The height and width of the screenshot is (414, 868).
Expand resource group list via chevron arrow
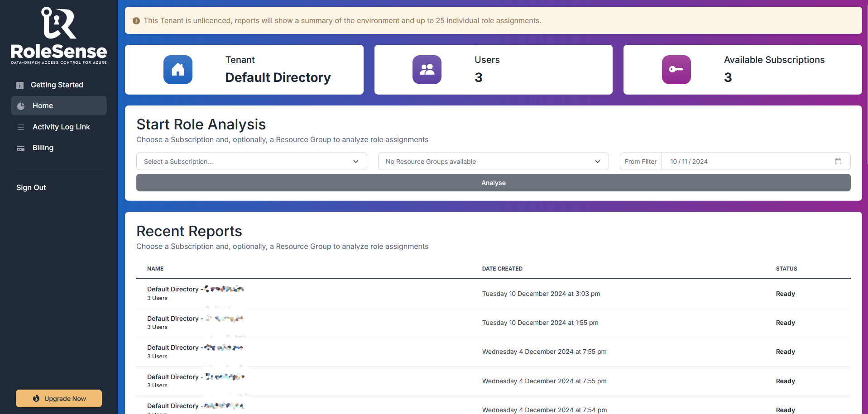598,162
